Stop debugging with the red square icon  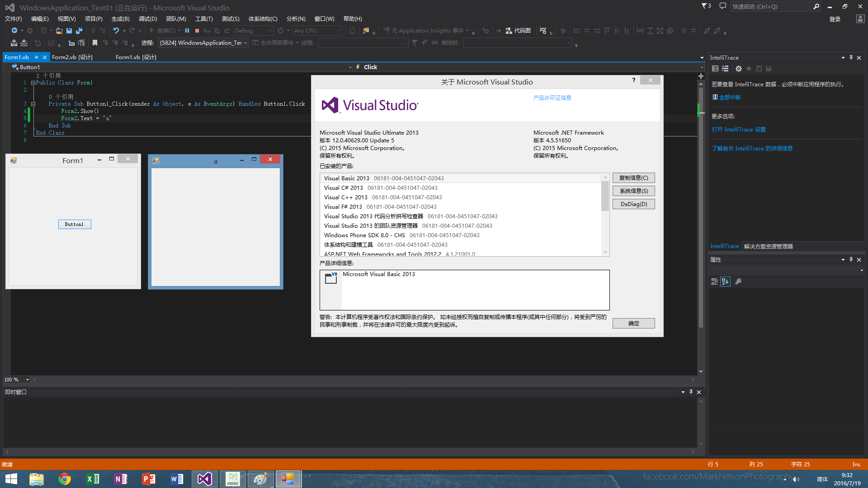tap(197, 31)
